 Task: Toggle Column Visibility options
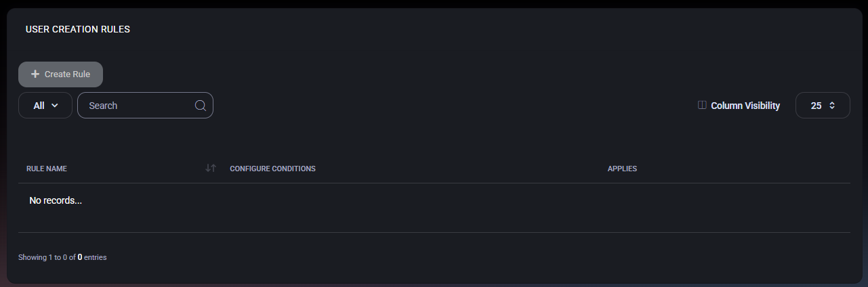point(745,106)
